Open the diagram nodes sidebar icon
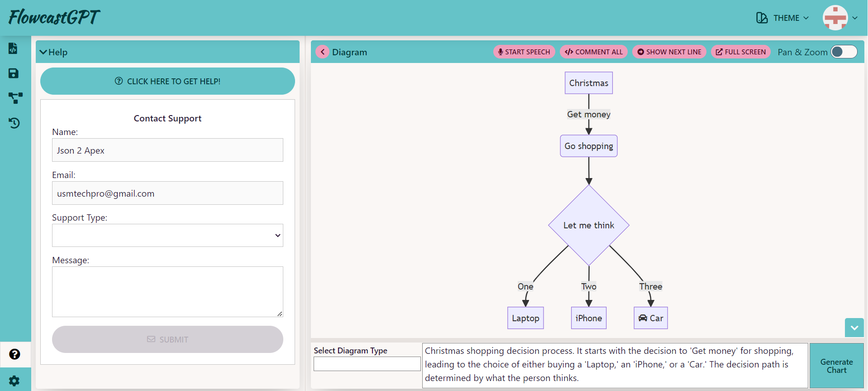868x391 pixels. [15, 98]
